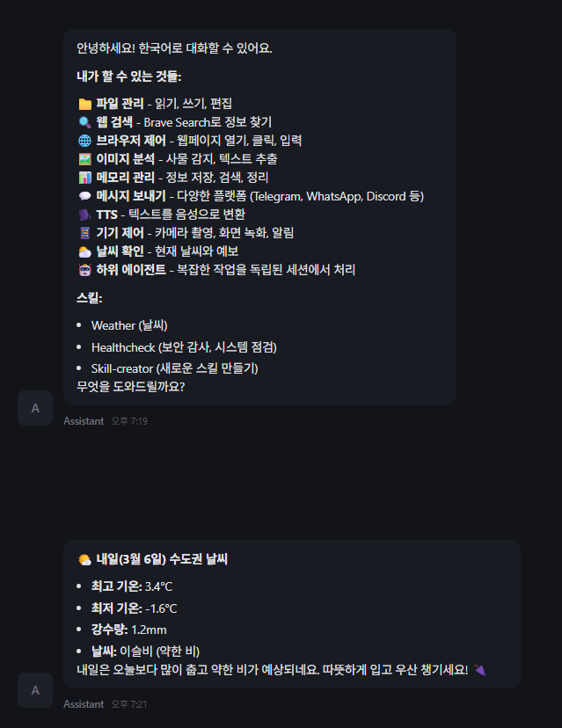Click the magnifying glass emoji beside 웹 검색
This screenshot has width=562, height=728.
[84, 122]
